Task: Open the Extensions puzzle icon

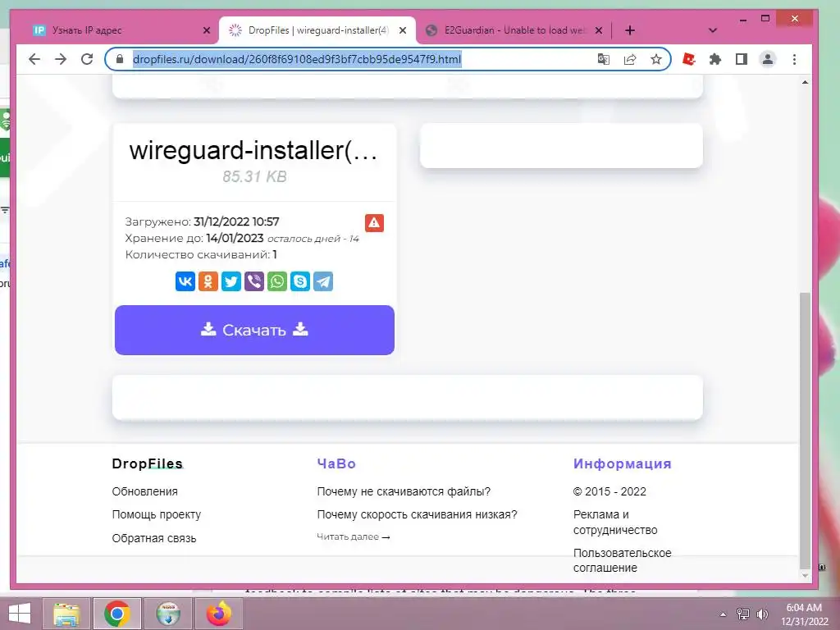Action: 715,59
